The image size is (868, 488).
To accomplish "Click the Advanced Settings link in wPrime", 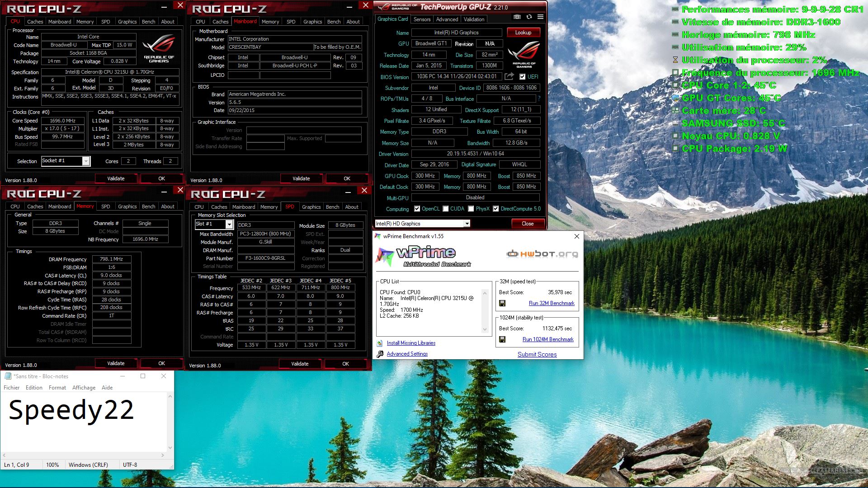I will 407,354.
